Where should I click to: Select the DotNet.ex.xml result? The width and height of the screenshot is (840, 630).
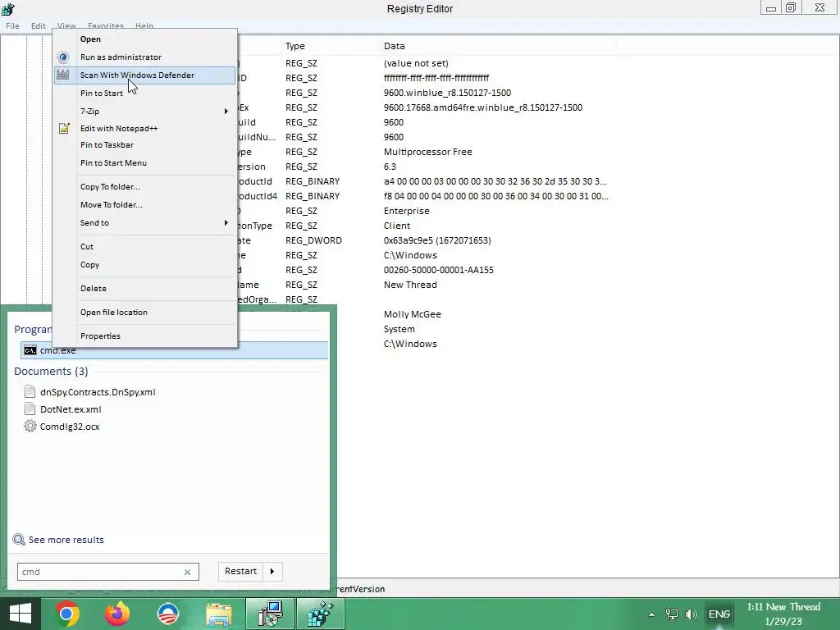(71, 409)
